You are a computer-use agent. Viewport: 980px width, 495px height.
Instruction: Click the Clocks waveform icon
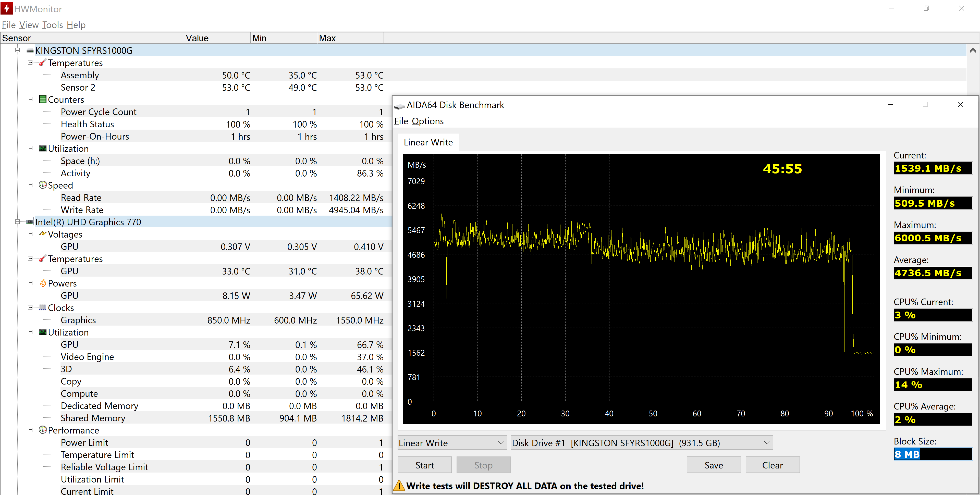click(x=43, y=307)
